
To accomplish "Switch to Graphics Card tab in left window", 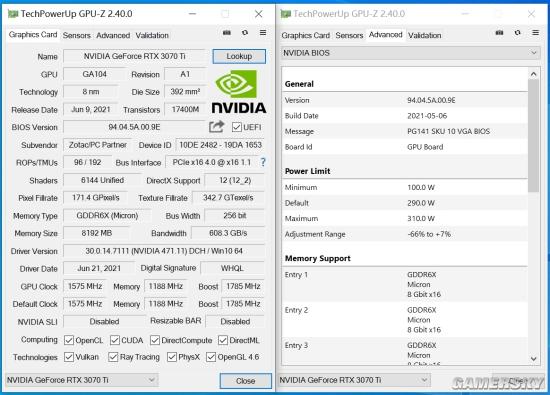I will 33,35.
